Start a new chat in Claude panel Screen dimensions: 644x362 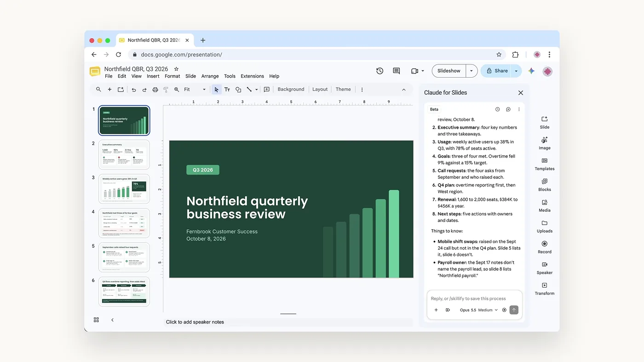point(508,109)
